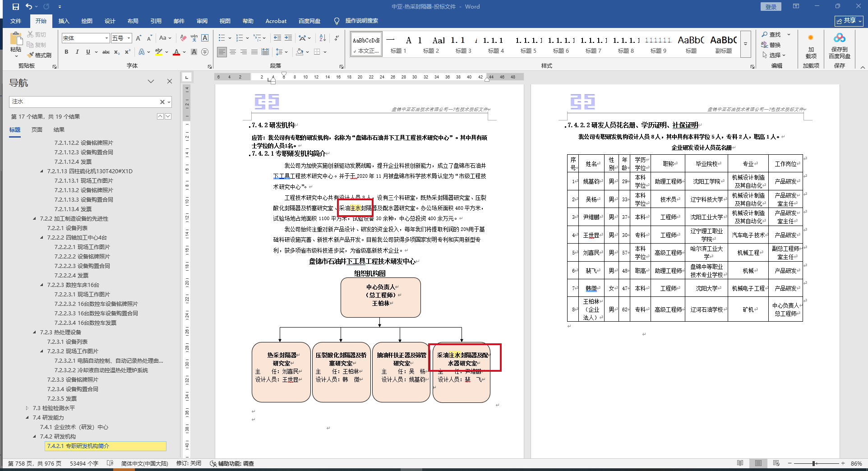Shrink the font size
This screenshot has width=868, height=471.
[x=149, y=38]
